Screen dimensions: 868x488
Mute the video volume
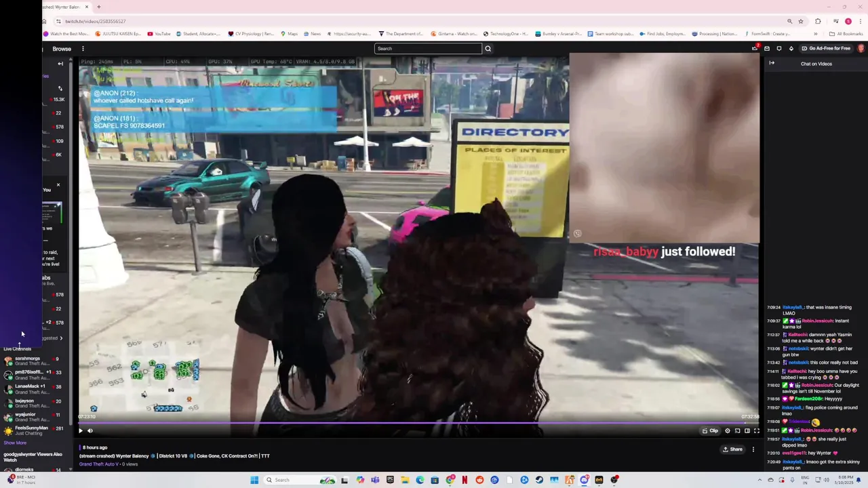pyautogui.click(x=90, y=430)
